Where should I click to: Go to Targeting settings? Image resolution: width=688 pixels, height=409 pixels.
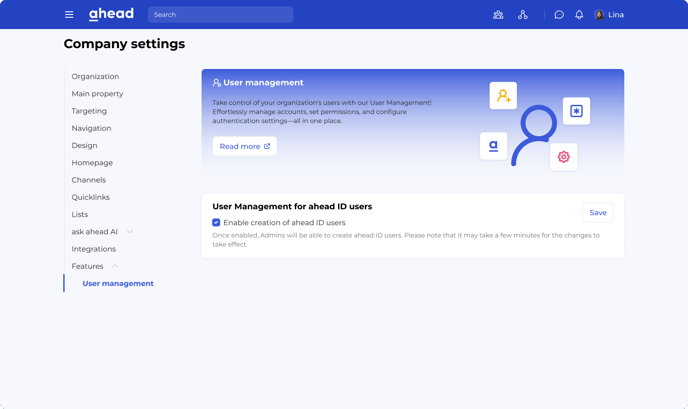pyautogui.click(x=89, y=111)
